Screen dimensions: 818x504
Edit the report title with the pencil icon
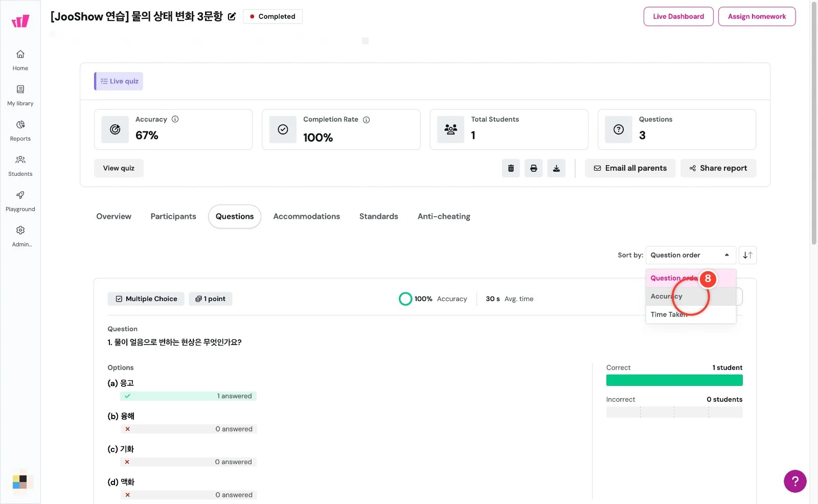point(232,16)
